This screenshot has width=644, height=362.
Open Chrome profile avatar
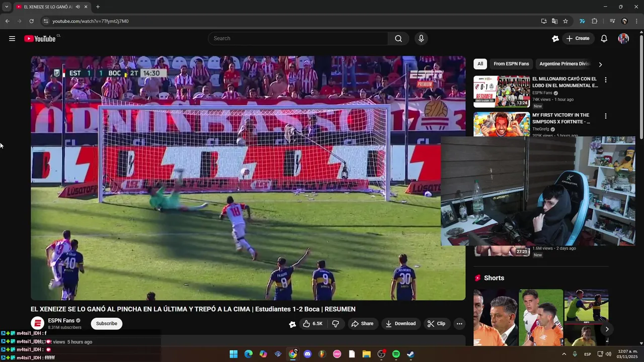tap(624, 21)
